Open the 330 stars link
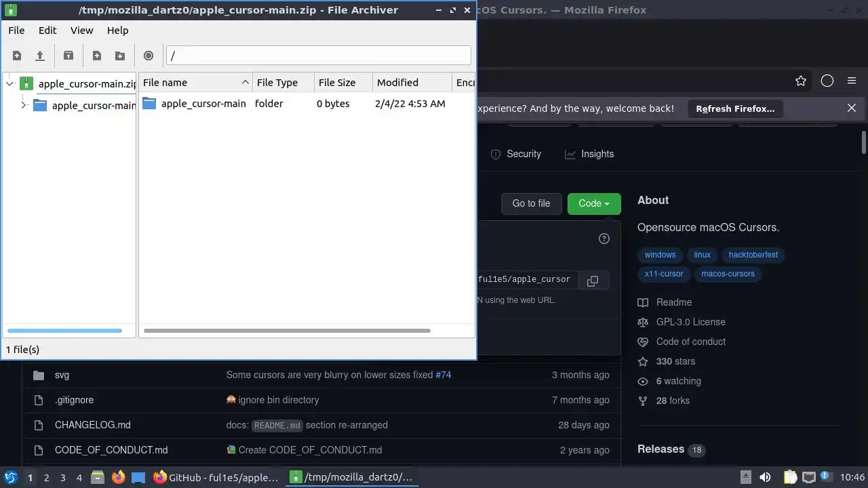Viewport: 868px width, 488px height. (x=666, y=361)
